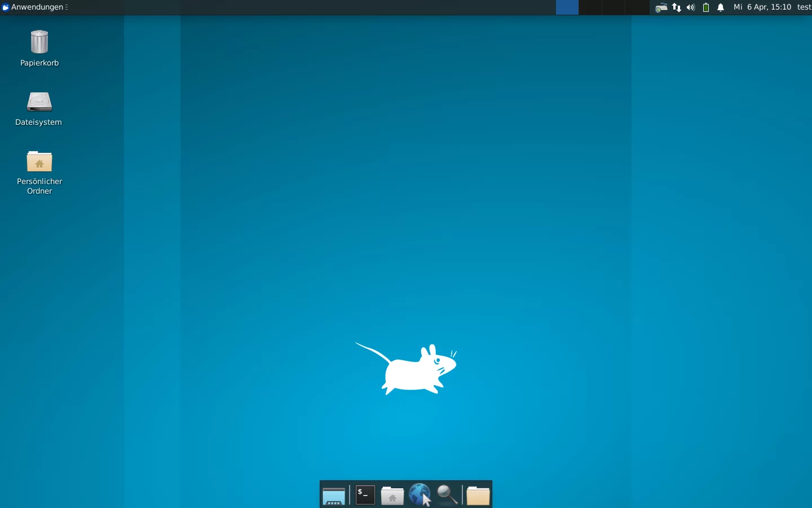Launch the web browser globe icon
The width and height of the screenshot is (812, 508).
[x=420, y=495]
